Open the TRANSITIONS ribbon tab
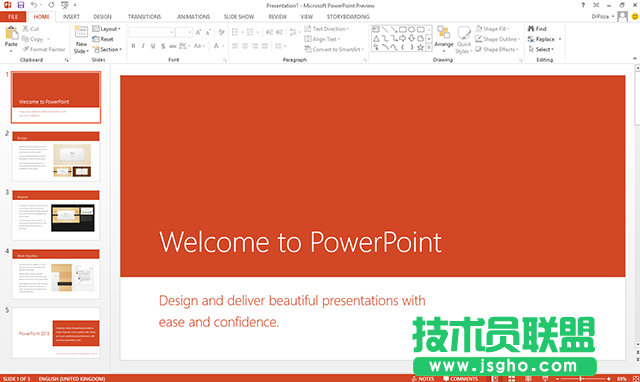Viewport: 640px width, 382px height. point(144,17)
